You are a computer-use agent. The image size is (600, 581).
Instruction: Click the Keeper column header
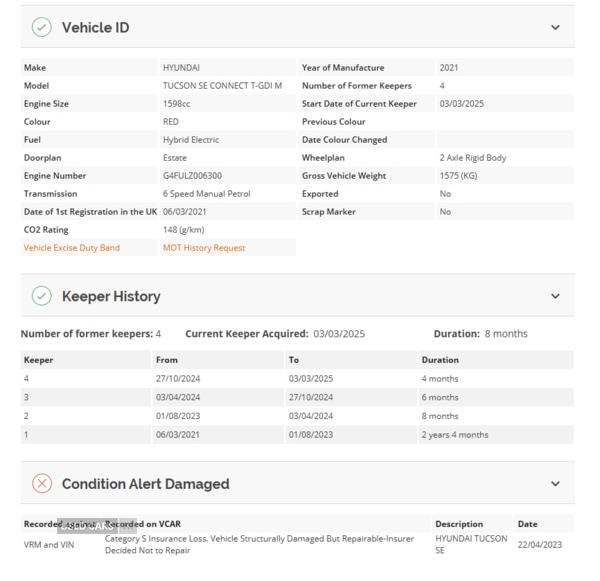tap(39, 360)
